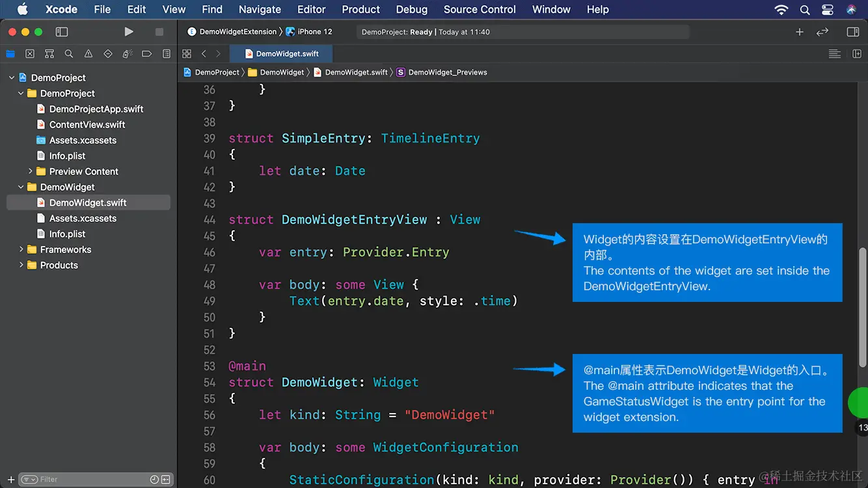Open the Source Control menu
868x488 pixels.
(480, 9)
